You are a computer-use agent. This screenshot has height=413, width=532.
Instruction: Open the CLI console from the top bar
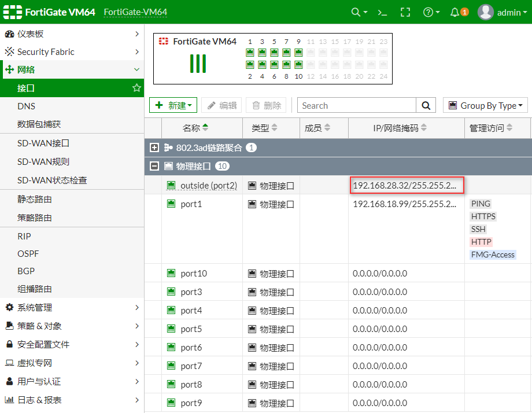tap(382, 12)
